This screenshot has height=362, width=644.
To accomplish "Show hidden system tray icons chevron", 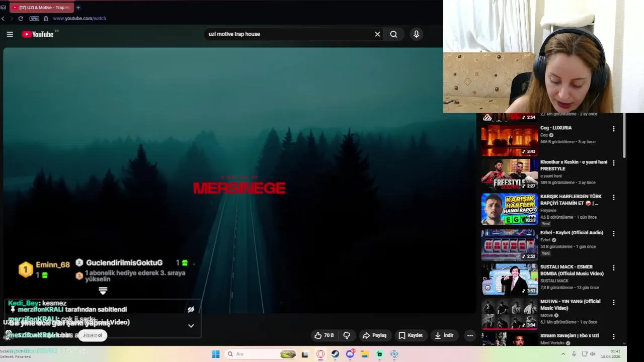I will click(564, 354).
